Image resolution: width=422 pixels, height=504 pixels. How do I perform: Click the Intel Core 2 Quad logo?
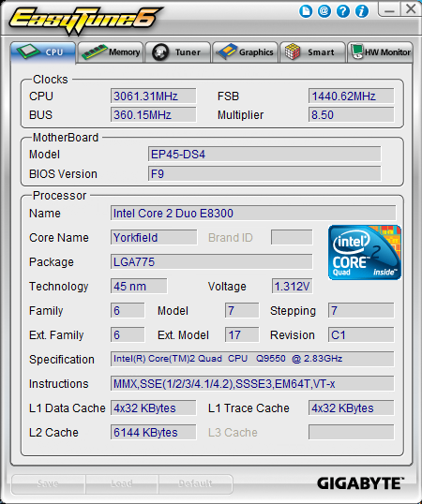tap(365, 252)
